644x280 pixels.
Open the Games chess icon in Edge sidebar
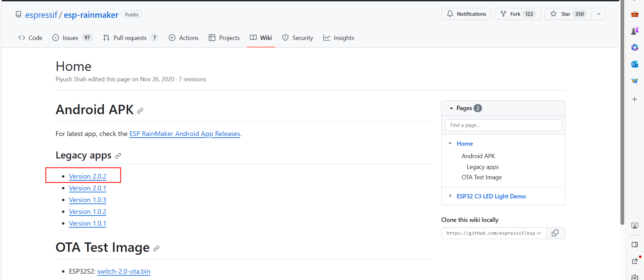click(x=635, y=31)
